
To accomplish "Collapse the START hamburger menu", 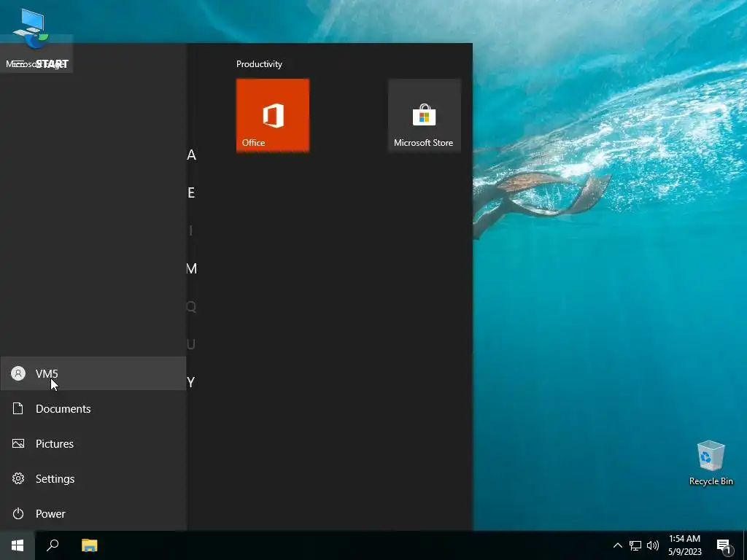I will (18, 63).
